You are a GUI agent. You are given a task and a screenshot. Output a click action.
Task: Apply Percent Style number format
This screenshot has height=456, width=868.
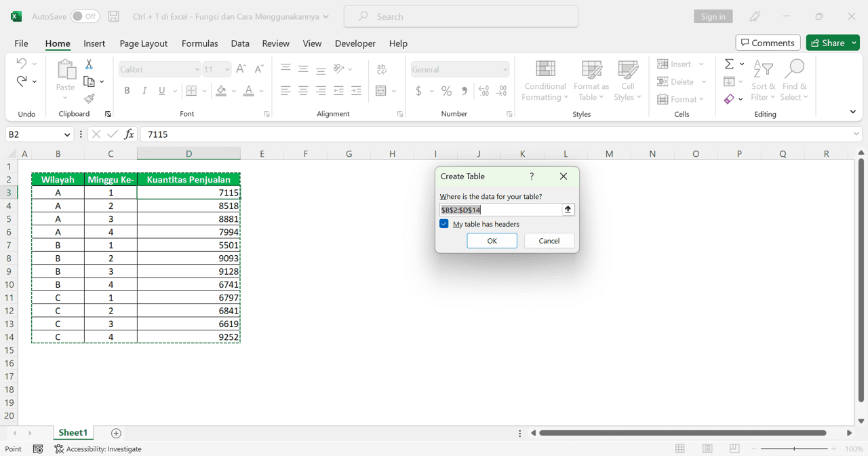(x=447, y=90)
